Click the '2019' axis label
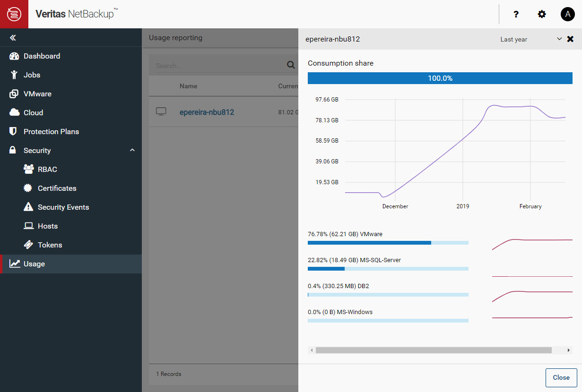This screenshot has height=392, width=582. 463,206
